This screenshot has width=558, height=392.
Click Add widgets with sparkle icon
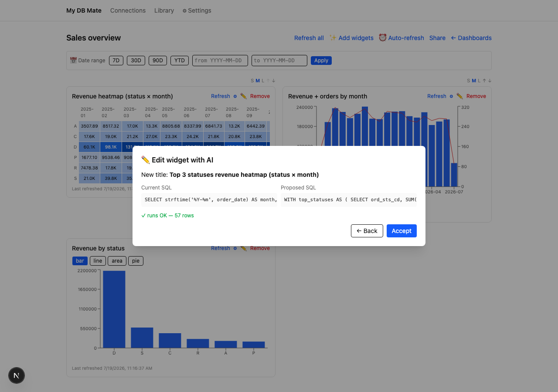pos(351,38)
